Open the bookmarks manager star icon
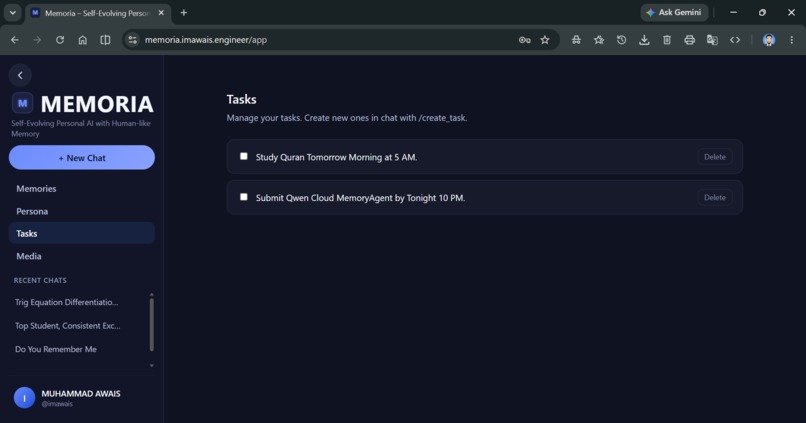 pos(599,40)
